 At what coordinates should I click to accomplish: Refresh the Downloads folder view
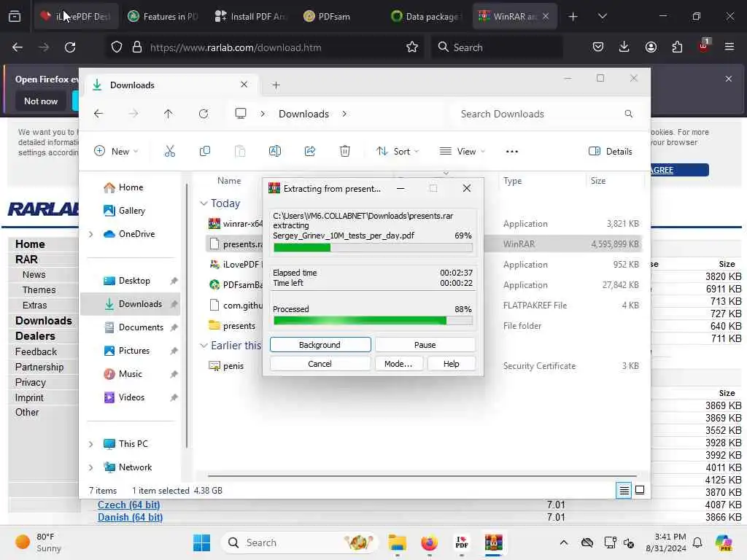click(204, 114)
